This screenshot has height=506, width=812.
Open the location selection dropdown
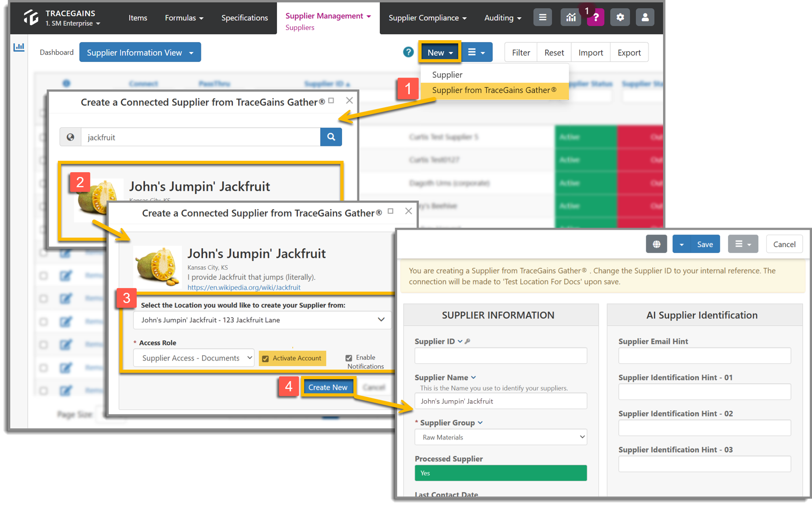tap(263, 320)
